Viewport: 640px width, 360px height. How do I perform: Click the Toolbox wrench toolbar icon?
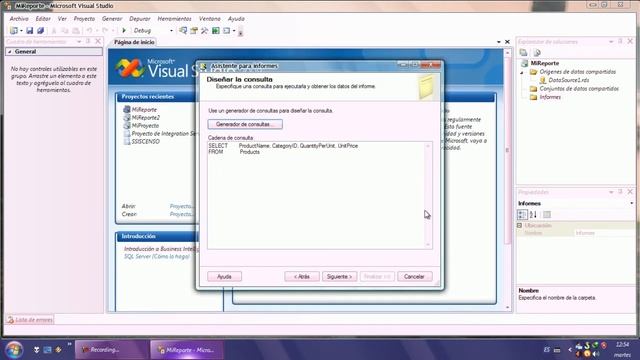tap(204, 31)
